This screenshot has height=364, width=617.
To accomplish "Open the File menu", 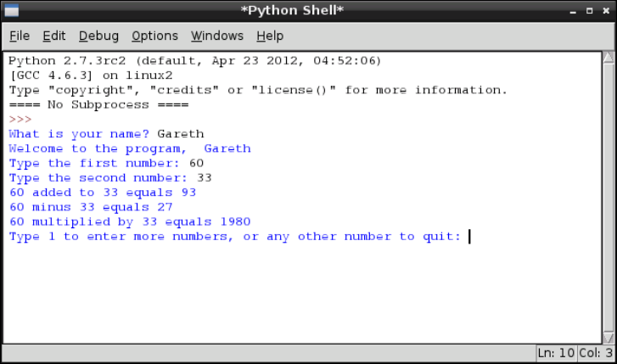I will [20, 36].
